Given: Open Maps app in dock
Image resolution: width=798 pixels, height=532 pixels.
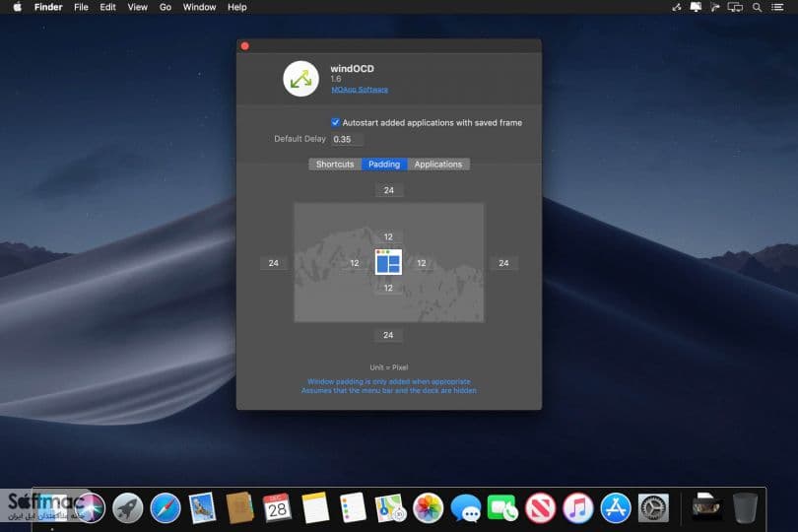Looking at the screenshot, I should coord(390,507).
